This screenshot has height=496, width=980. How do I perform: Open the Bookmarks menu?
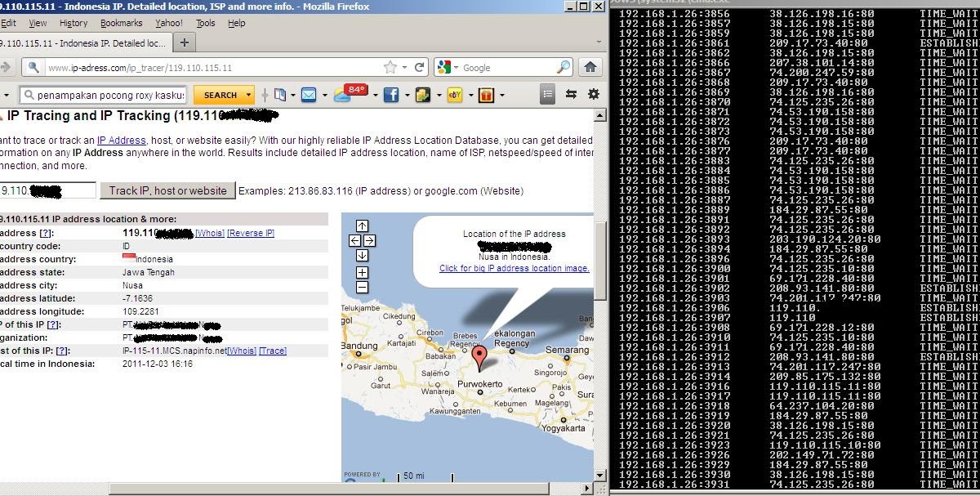point(122,23)
